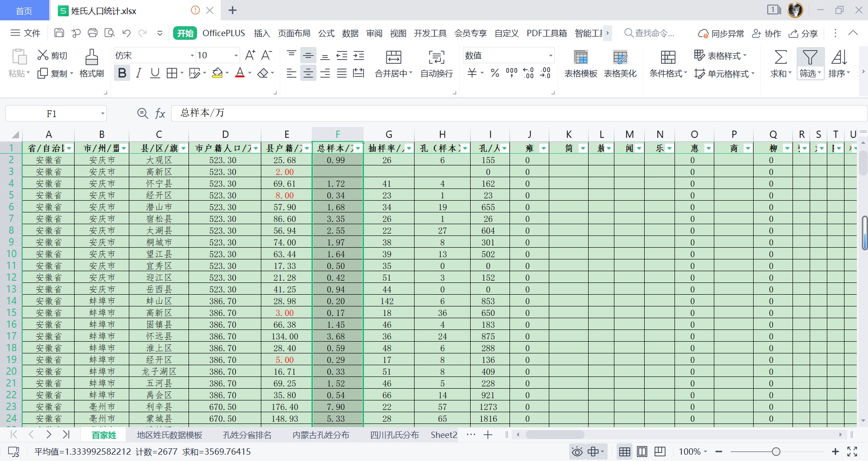868x461 pixels.
Task: Go to 首页 home tab
Action: [x=24, y=10]
